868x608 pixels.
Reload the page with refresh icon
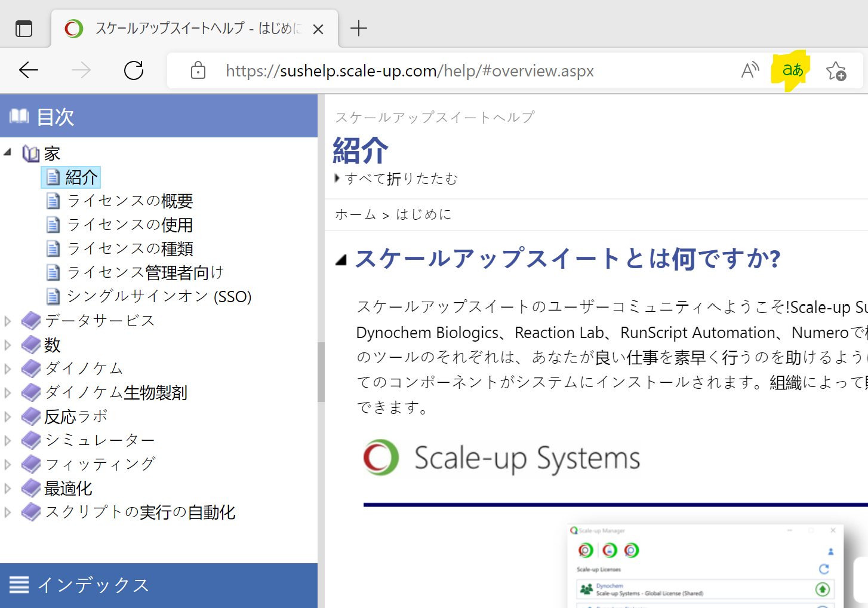(133, 70)
